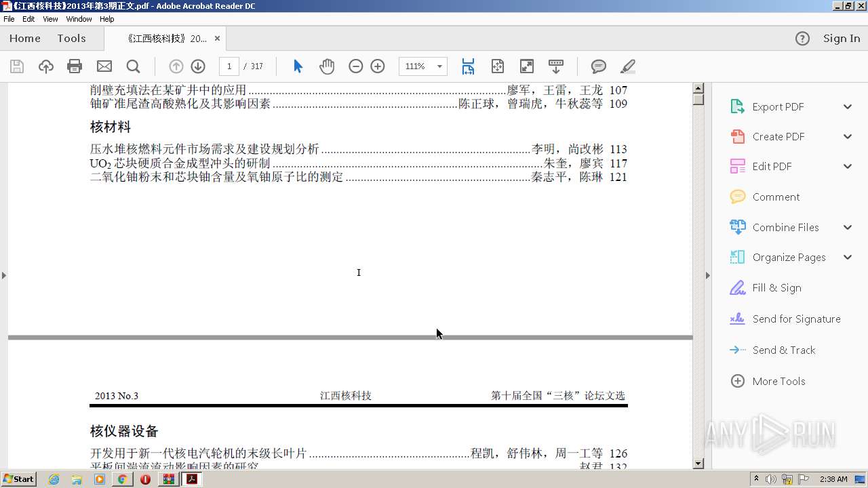This screenshot has width=868, height=488.
Task: Click the heading 核仪器设备
Action: (124, 431)
